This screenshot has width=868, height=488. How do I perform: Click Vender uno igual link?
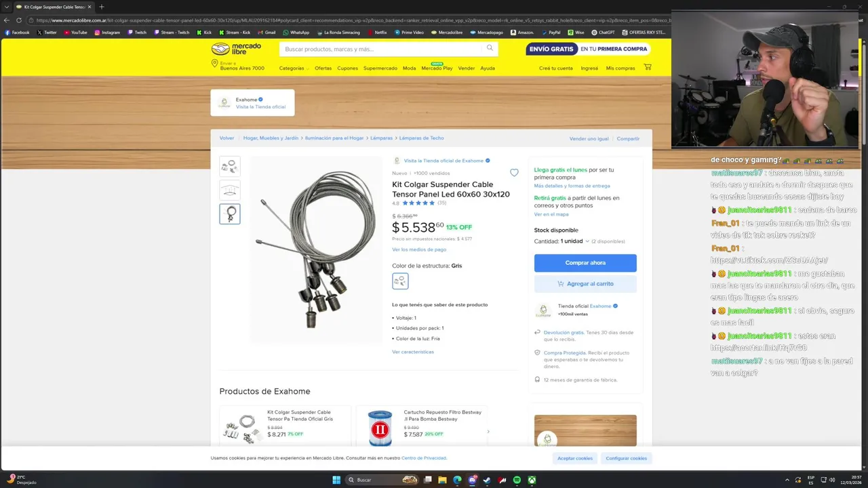(589, 138)
